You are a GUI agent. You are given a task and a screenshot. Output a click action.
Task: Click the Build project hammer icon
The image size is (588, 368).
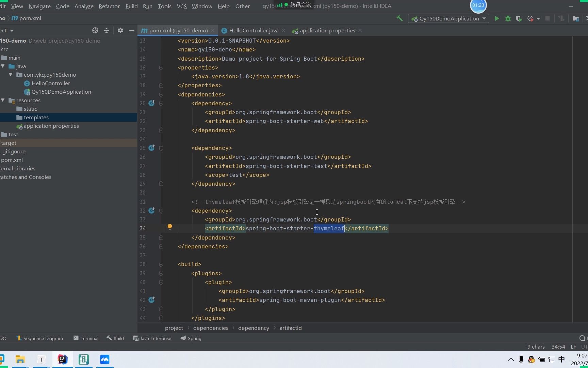tap(399, 18)
